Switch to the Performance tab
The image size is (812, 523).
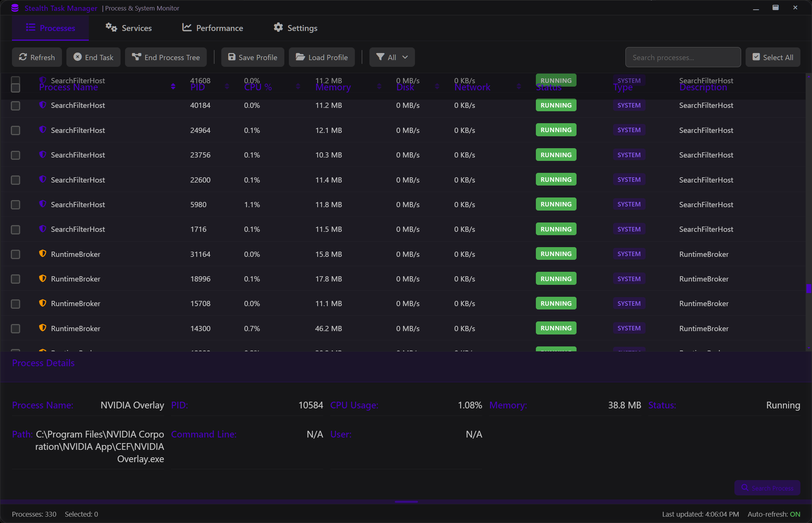pos(212,28)
